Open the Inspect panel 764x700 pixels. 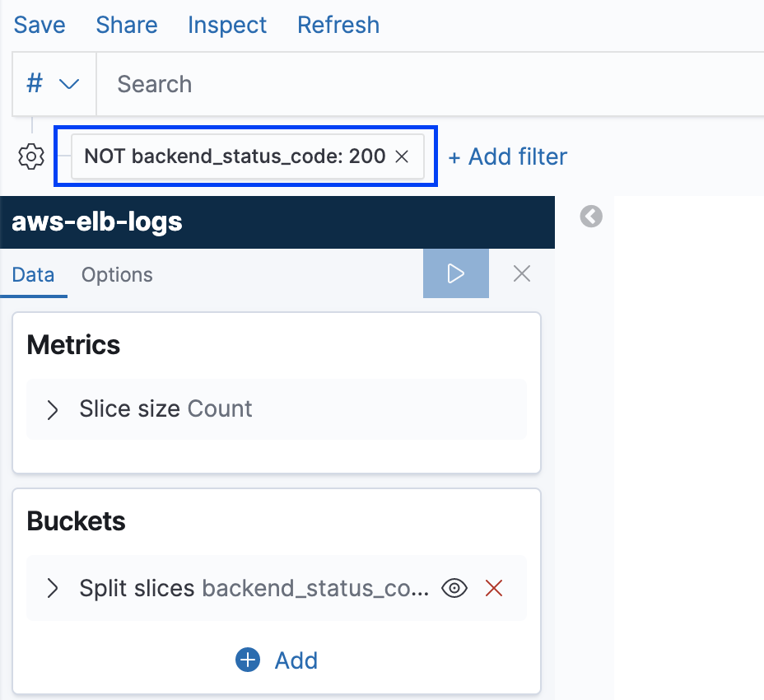[x=227, y=25]
